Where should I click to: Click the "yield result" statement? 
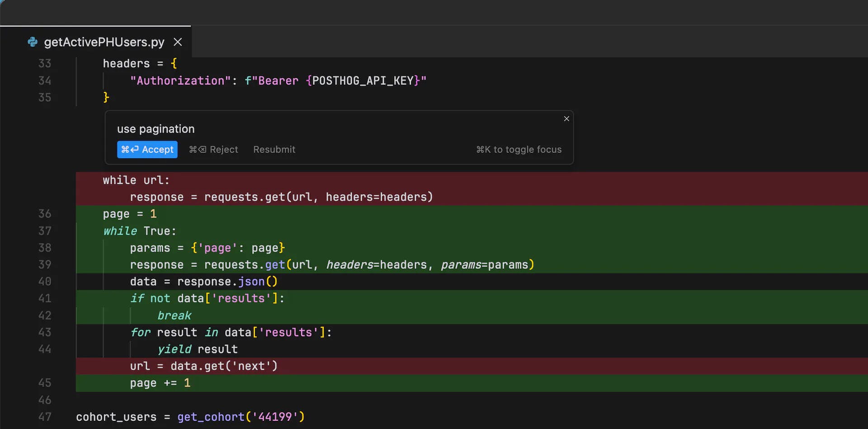click(197, 349)
